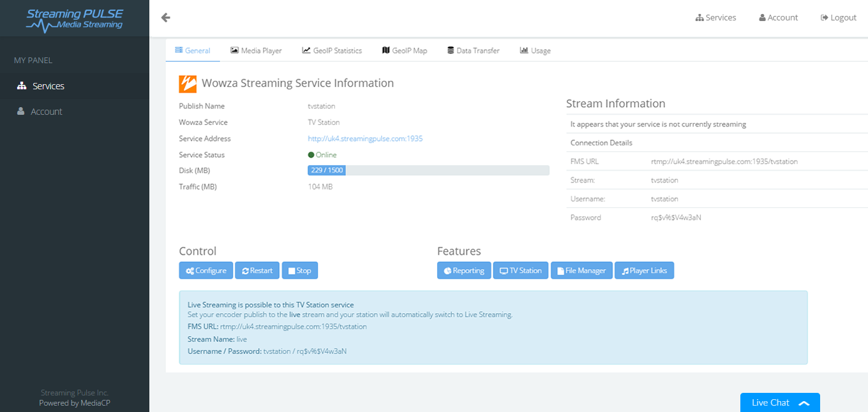Viewport: 868px width, 412px height.
Task: Open the GeoIP Statistics tab
Action: [332, 50]
